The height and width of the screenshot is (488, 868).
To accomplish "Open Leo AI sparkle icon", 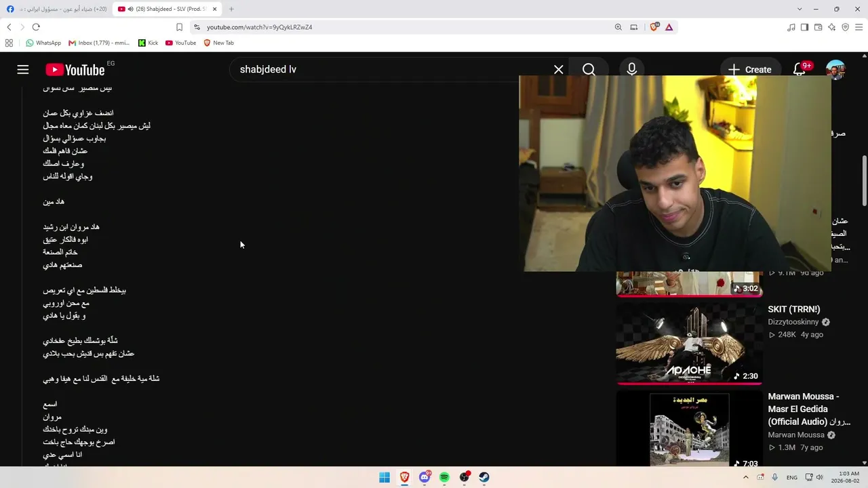I will [x=832, y=27].
